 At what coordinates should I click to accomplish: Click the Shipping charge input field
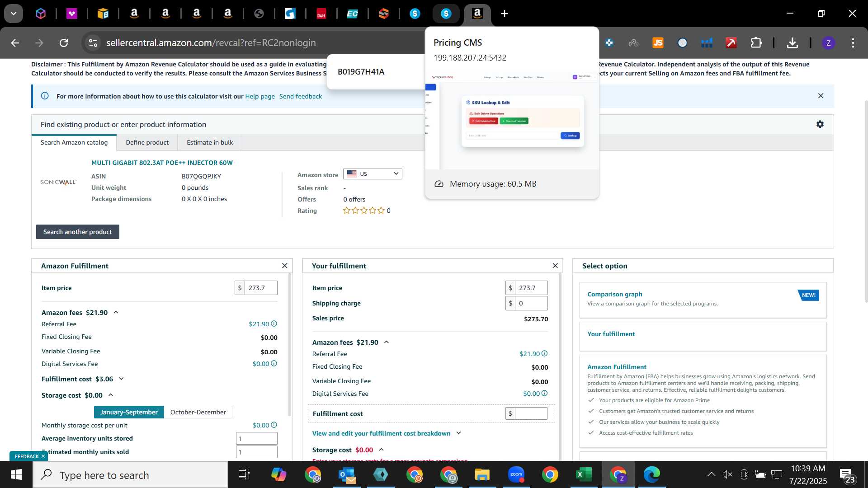coord(531,303)
